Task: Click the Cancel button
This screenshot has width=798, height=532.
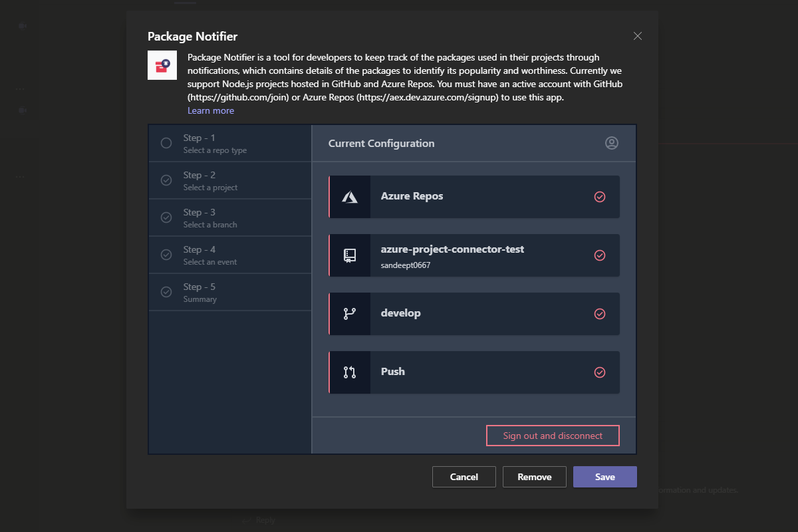Action: pos(464,477)
